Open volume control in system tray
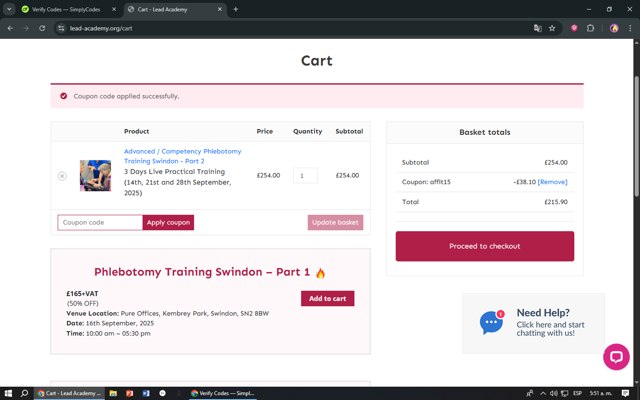 click(x=553, y=393)
